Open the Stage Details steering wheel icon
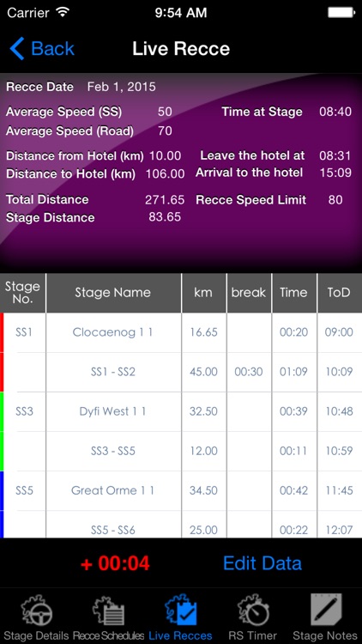Viewport: 362px width, 644px height. pos(37,611)
